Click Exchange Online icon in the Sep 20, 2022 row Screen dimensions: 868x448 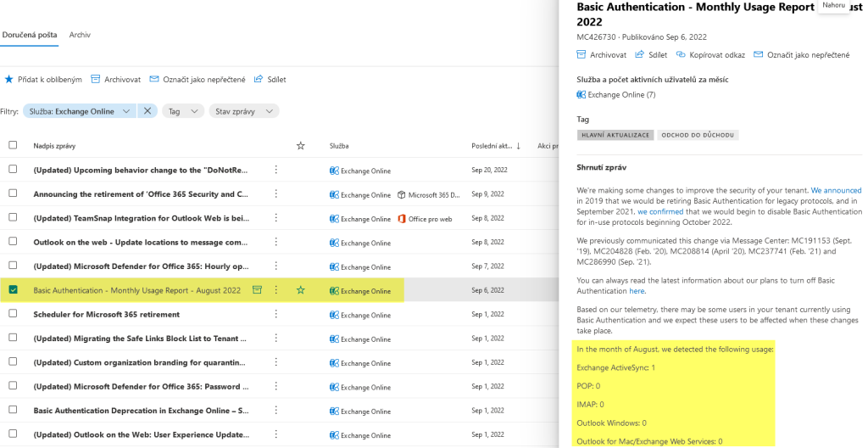(334, 171)
